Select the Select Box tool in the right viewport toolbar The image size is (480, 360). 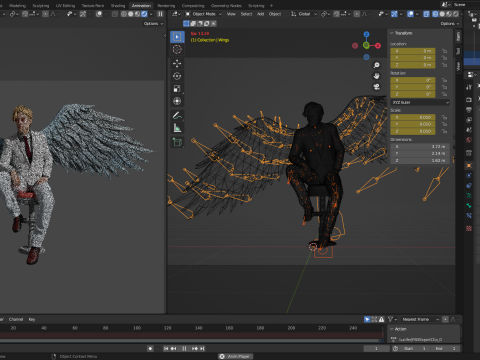coord(177,37)
